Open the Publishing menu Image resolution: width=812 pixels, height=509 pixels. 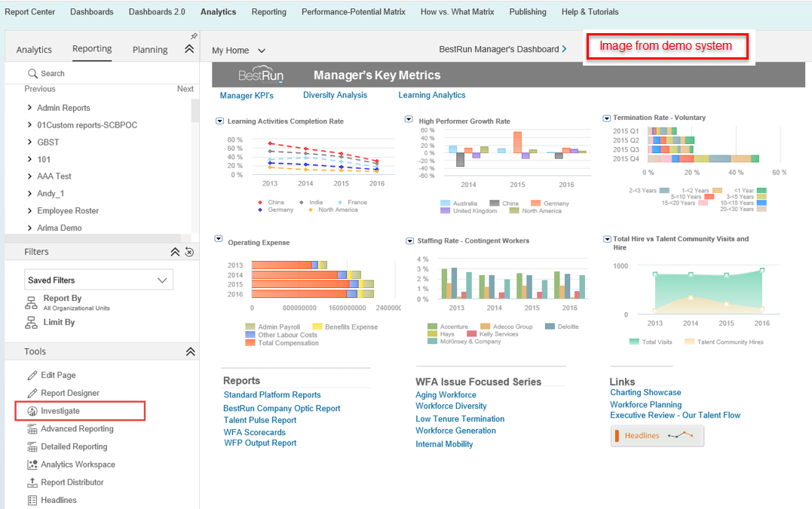(528, 12)
